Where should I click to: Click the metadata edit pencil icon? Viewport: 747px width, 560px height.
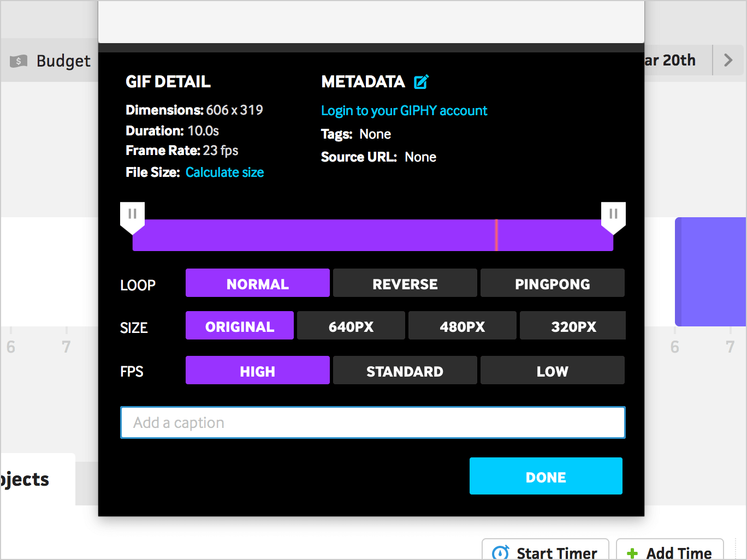tap(421, 82)
